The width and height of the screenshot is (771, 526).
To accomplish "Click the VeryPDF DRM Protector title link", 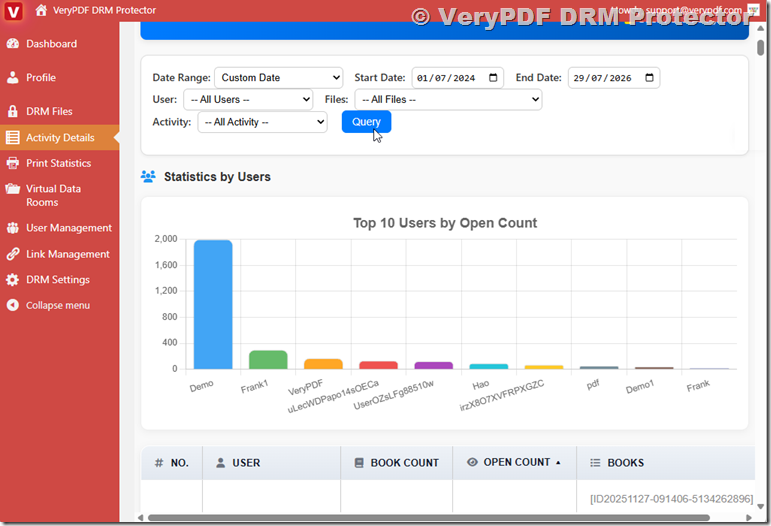I will (104, 10).
